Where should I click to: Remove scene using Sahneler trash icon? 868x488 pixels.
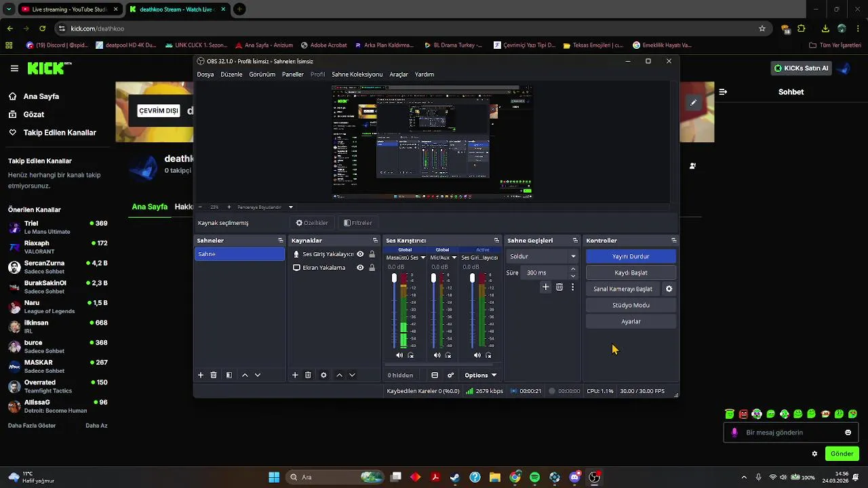point(214,375)
